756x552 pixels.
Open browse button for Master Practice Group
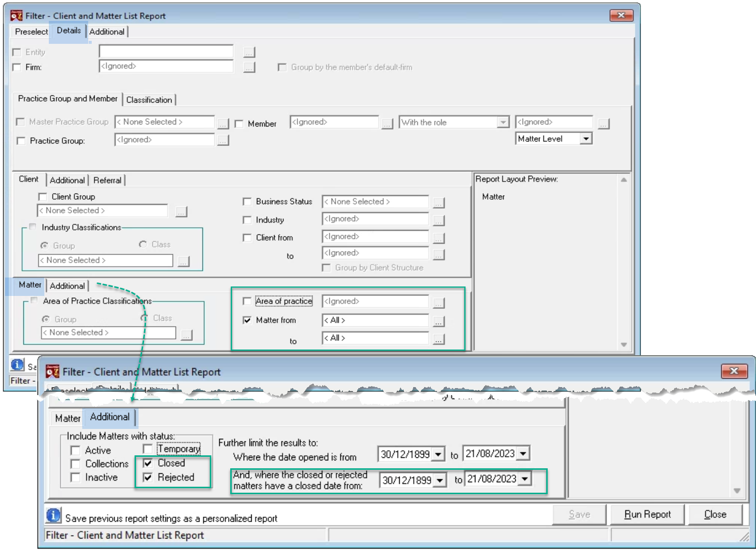[x=223, y=123]
